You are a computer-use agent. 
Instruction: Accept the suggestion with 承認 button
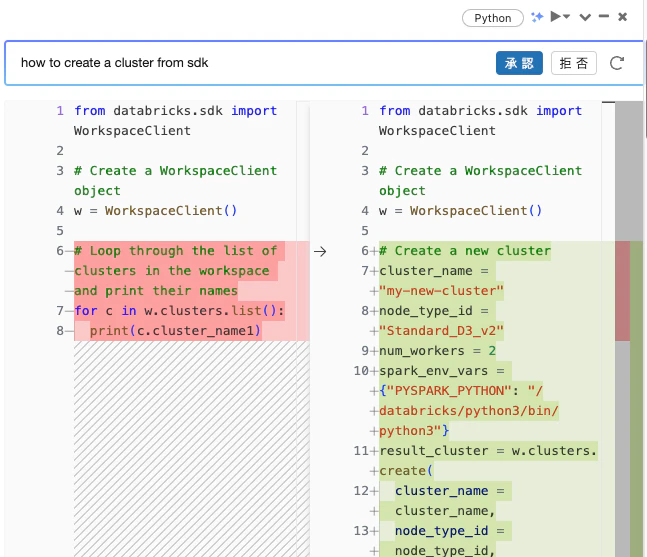(519, 63)
